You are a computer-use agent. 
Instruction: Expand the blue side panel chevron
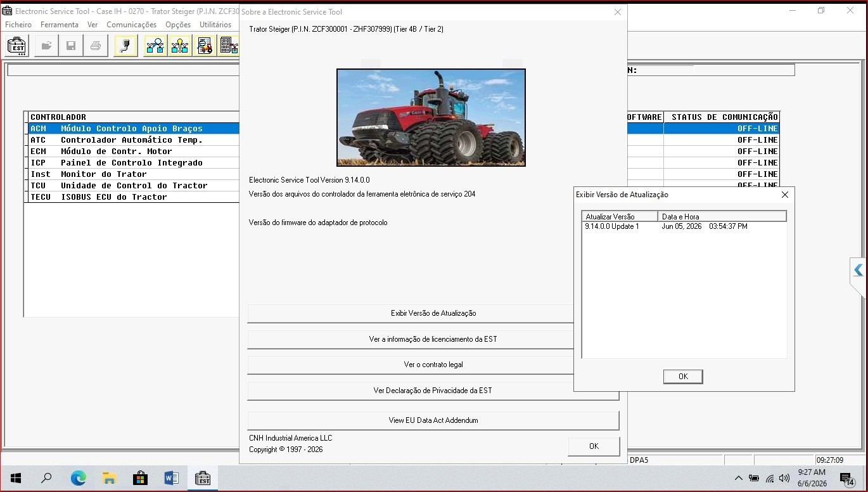[x=858, y=271]
